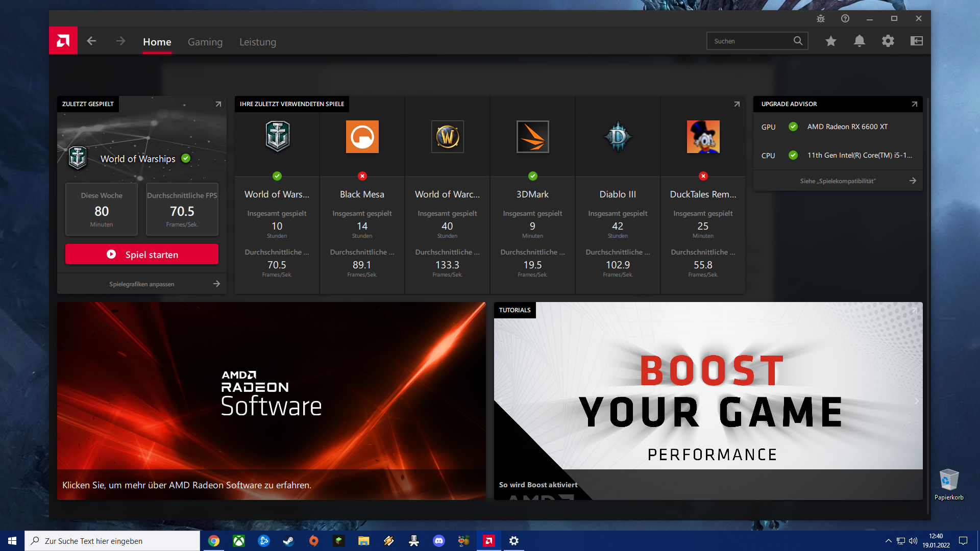Open the Spielekompatibilität link
The image size is (980, 551).
point(838,181)
